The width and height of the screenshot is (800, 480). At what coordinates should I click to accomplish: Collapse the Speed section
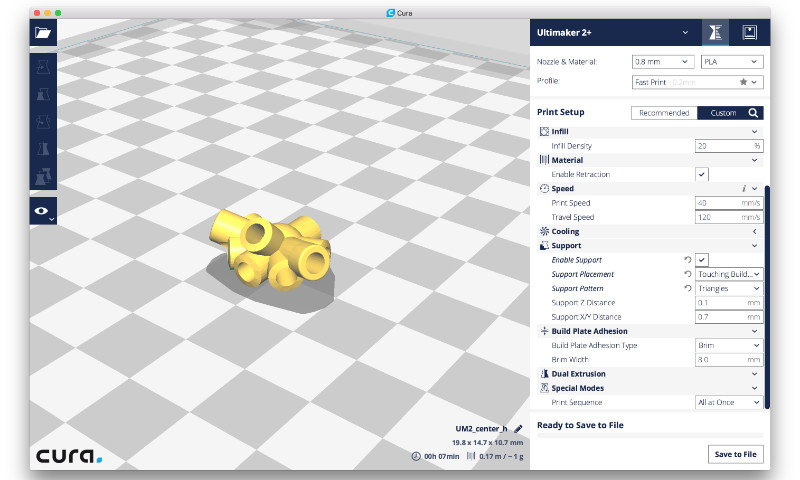point(755,189)
